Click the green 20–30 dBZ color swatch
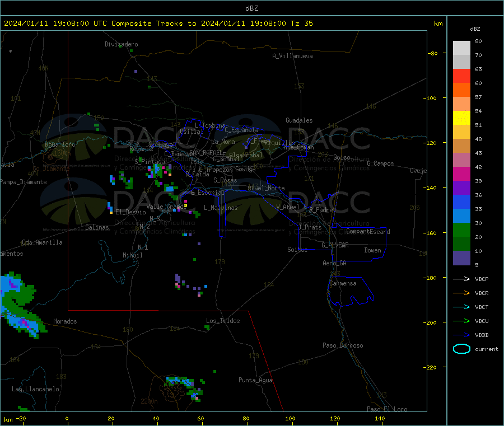Viewport: 504px width, 426px height. 461,230
